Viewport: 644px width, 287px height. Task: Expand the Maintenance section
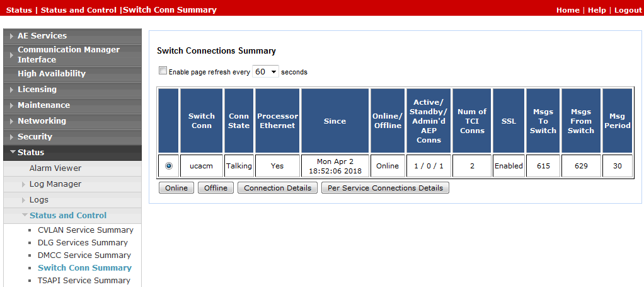(43, 105)
